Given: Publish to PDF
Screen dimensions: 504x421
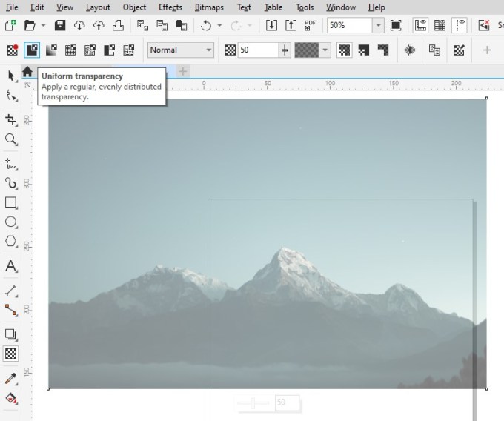Looking at the screenshot, I should [310, 25].
